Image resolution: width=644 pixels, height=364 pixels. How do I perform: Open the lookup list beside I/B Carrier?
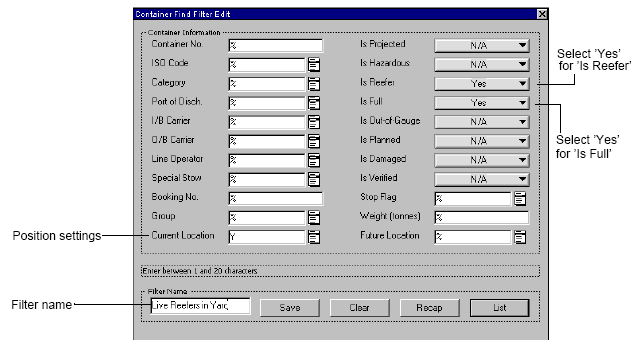pyautogui.click(x=314, y=122)
